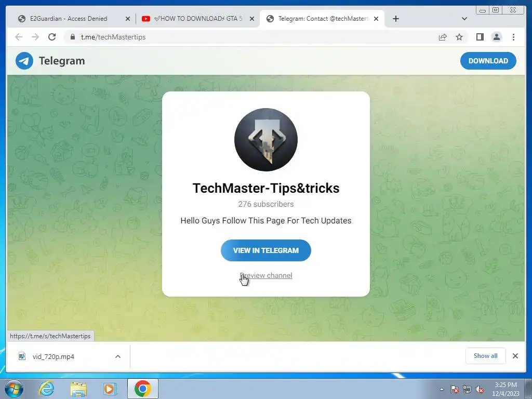Open a new tab with the plus button
Viewport: 532px width, 399px height.
[x=395, y=19]
